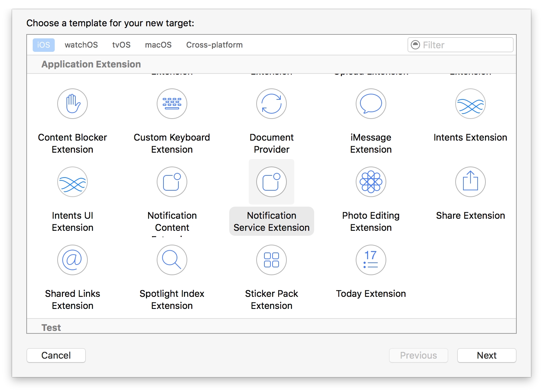543x392 pixels.
Task: Cancel the new target dialog
Action: tap(56, 355)
